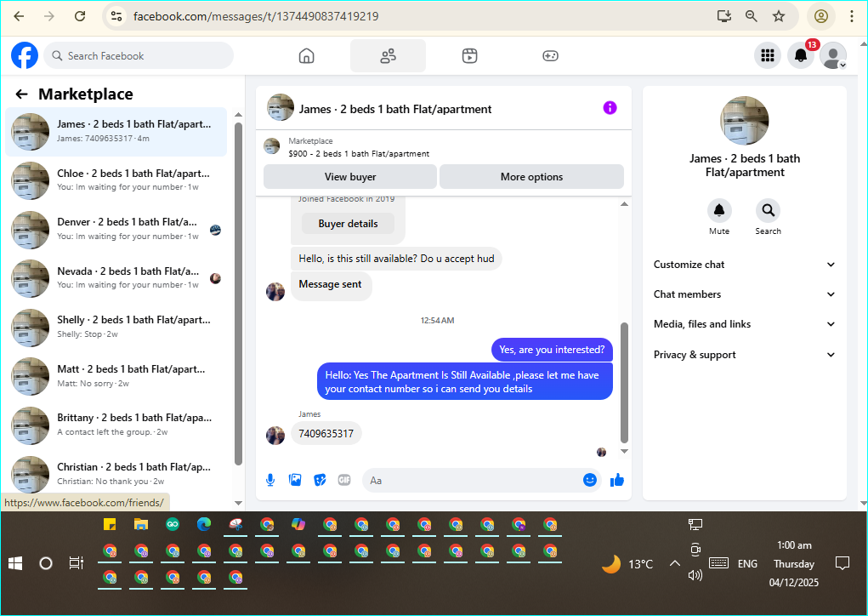
Task: Click View buyer button
Action: click(350, 177)
